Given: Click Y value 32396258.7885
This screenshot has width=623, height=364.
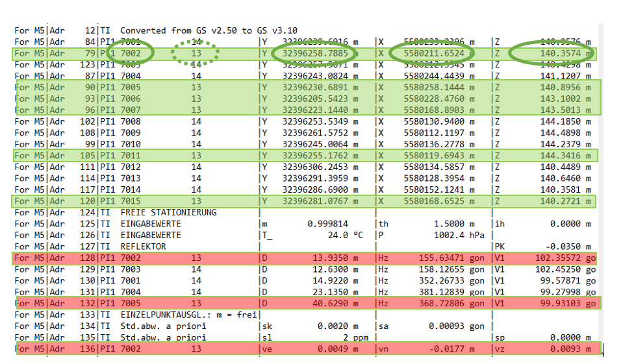Looking at the screenshot, I should pos(315,53).
